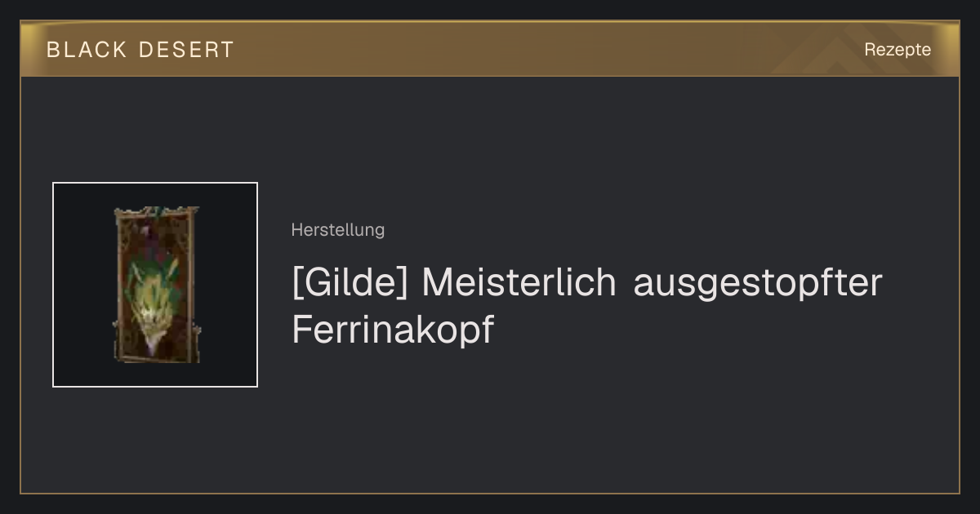Click the white-bordered item image thumbnail
The height and width of the screenshot is (514, 980).
pyautogui.click(x=155, y=285)
